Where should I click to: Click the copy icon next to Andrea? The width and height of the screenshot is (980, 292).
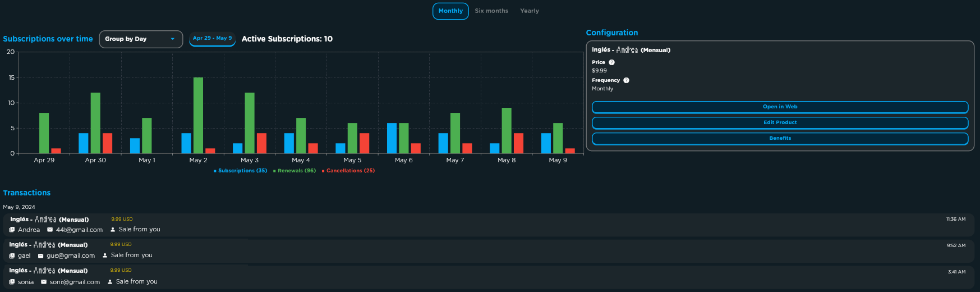[12, 230]
